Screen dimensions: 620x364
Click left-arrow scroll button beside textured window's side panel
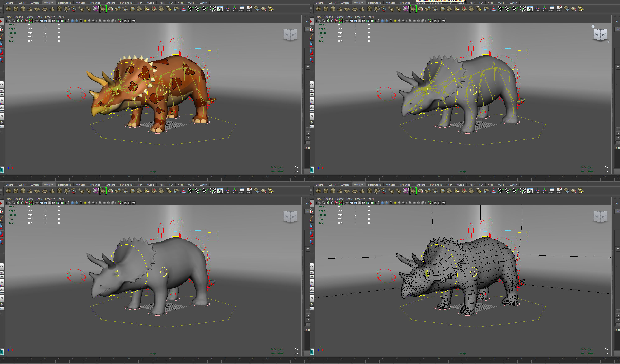(x=307, y=142)
